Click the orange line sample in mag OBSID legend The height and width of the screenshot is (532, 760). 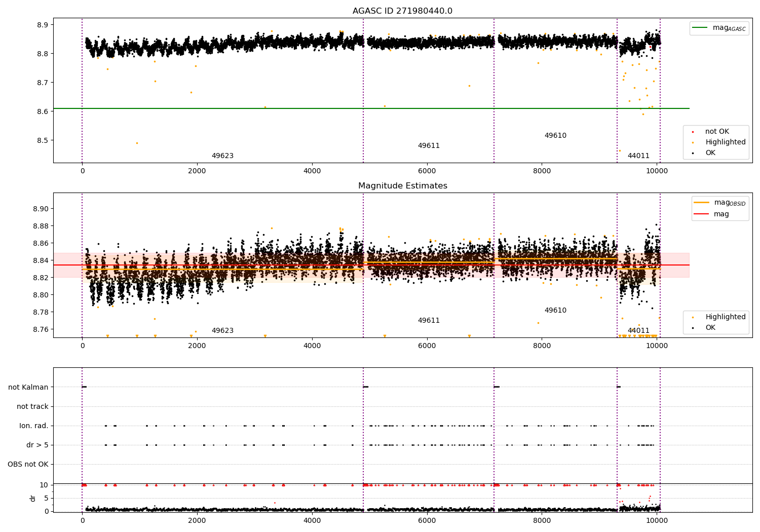(x=702, y=203)
